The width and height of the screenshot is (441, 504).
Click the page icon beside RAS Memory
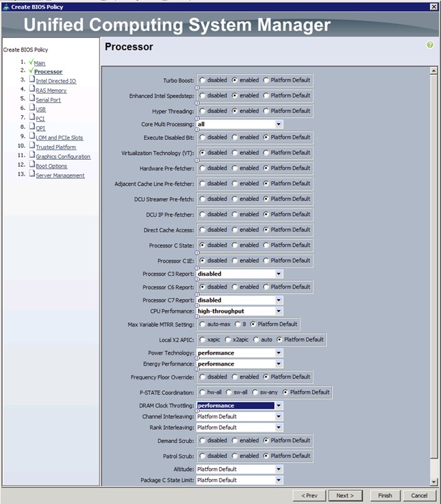pyautogui.click(x=32, y=88)
